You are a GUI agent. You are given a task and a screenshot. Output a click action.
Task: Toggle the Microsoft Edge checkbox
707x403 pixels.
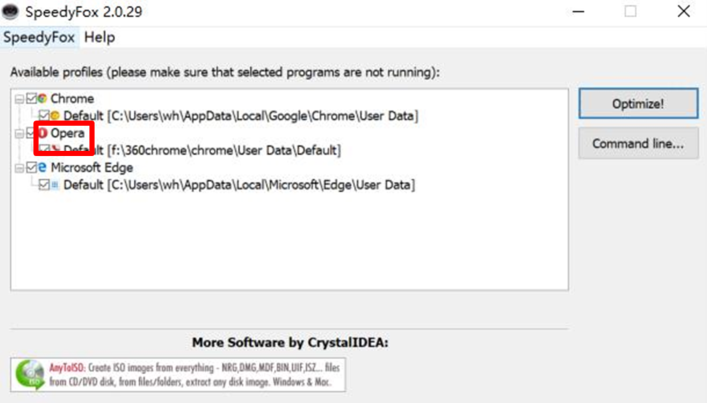(31, 168)
